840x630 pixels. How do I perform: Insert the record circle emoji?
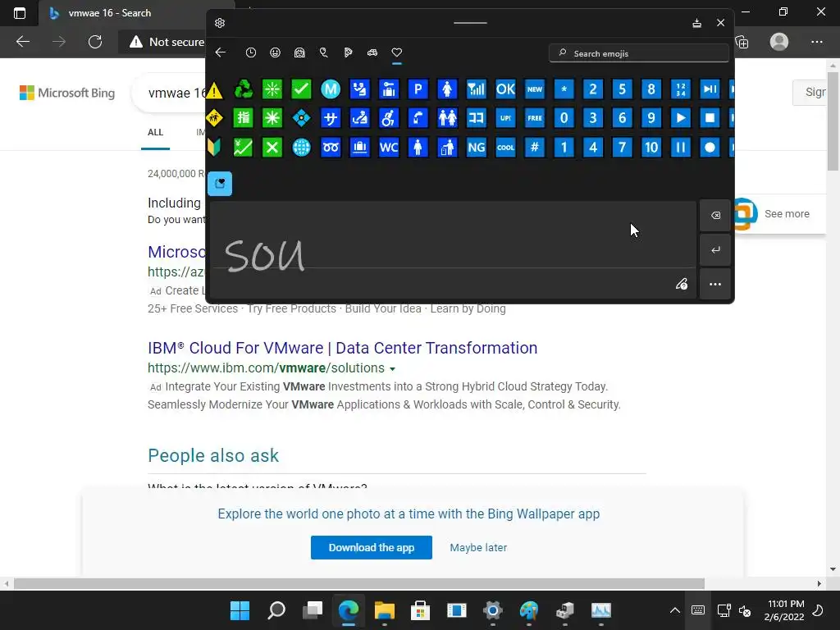(x=710, y=148)
